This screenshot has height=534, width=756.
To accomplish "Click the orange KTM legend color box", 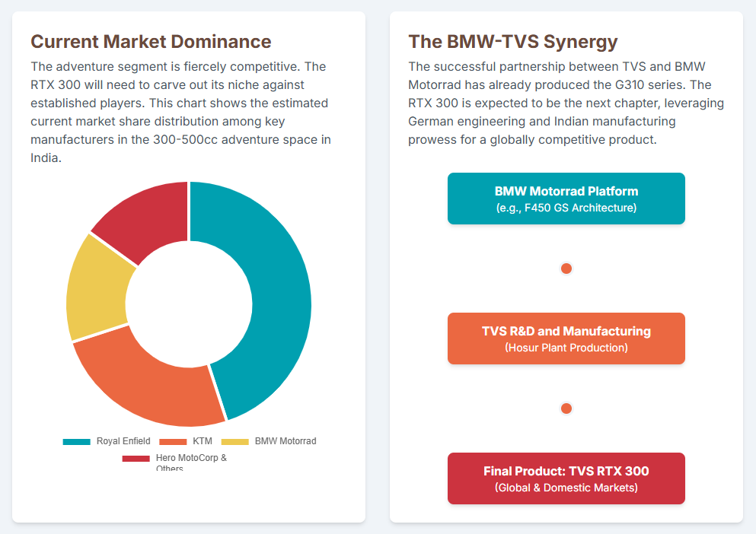I will (173, 441).
